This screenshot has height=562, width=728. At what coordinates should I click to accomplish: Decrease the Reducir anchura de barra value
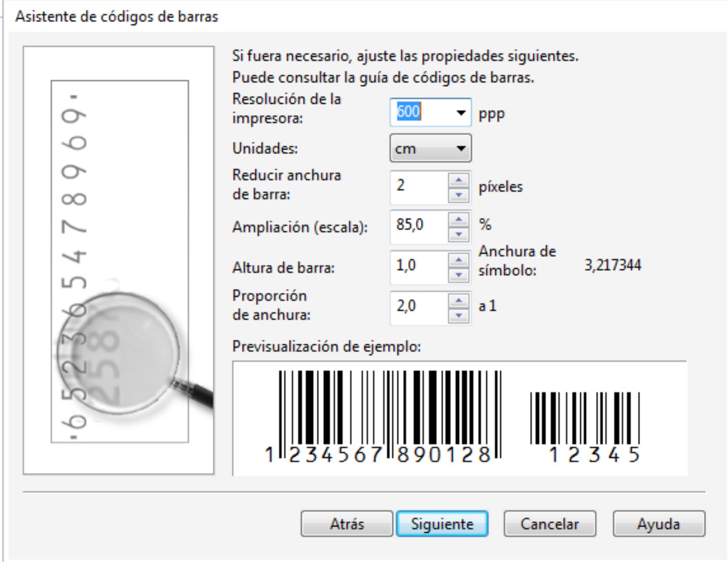pos(459,195)
